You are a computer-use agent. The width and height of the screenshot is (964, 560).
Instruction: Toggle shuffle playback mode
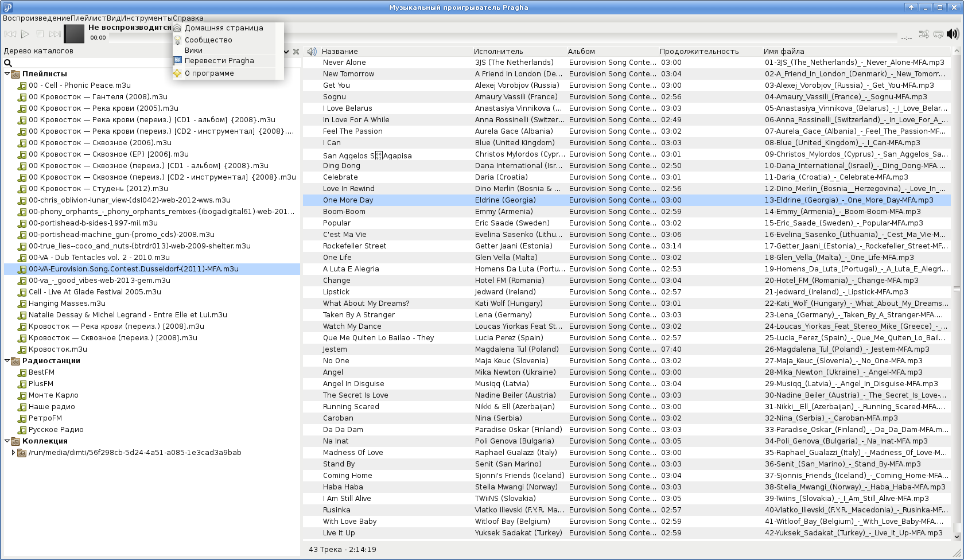(x=924, y=34)
